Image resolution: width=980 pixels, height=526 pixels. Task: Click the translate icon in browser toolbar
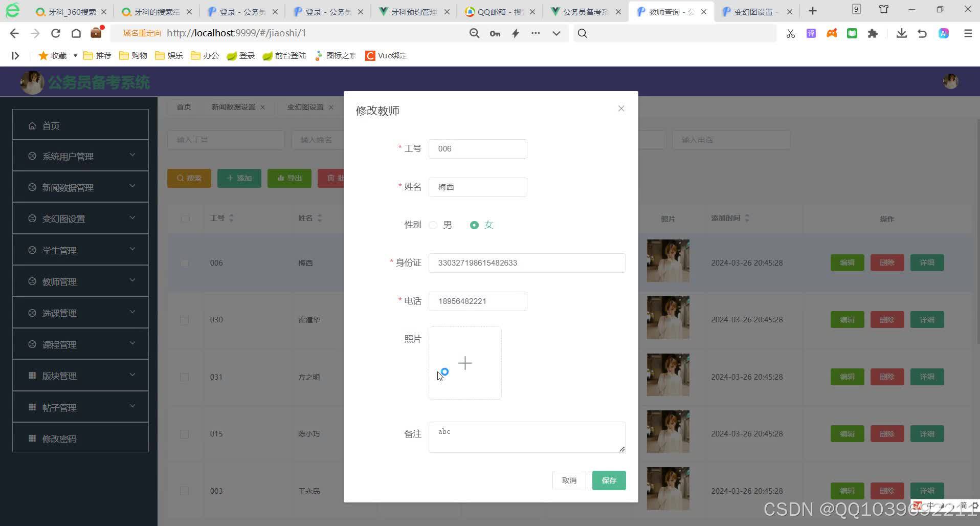pyautogui.click(x=811, y=33)
